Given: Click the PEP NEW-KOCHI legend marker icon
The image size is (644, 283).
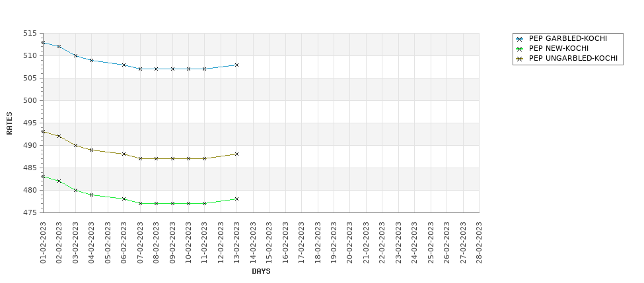Looking at the screenshot, I should tap(520, 49).
